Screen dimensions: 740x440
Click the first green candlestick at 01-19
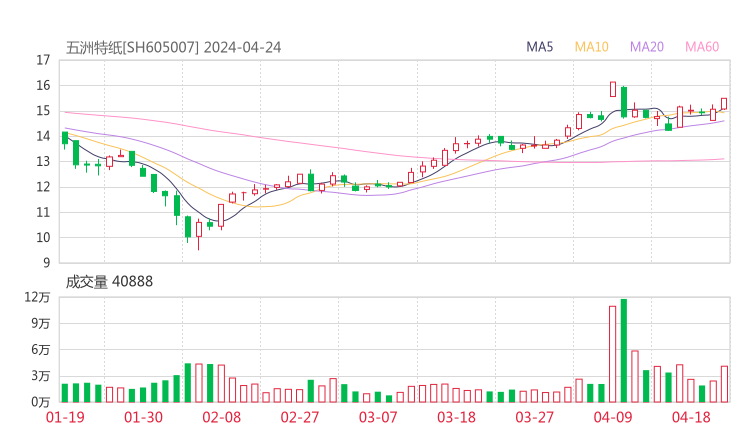point(65,139)
